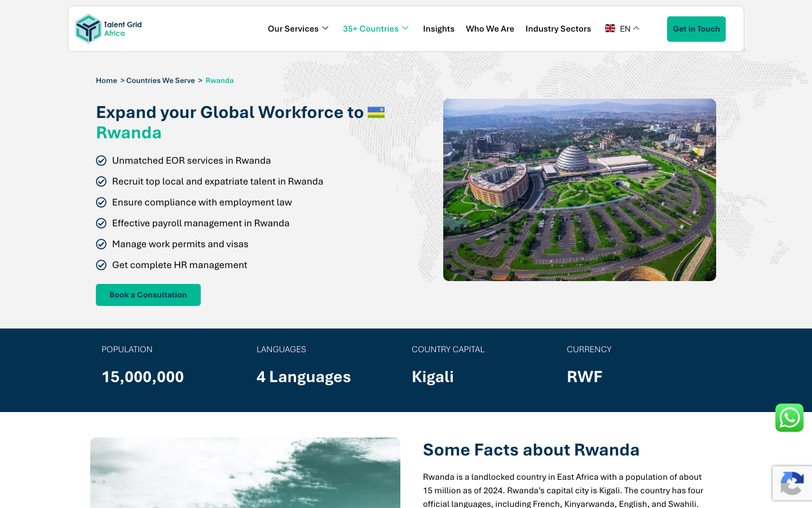Click checkmark icon beside Unmatched EOR services
812x508 pixels.
(x=101, y=161)
